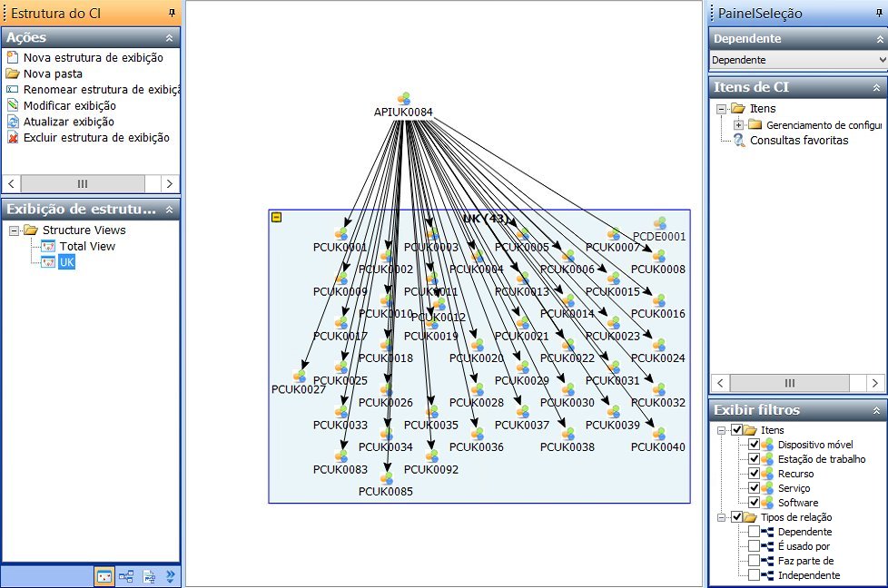The width and height of the screenshot is (888, 588).
Task: Click Renomear estrutura de exibição action
Action: click(x=102, y=90)
